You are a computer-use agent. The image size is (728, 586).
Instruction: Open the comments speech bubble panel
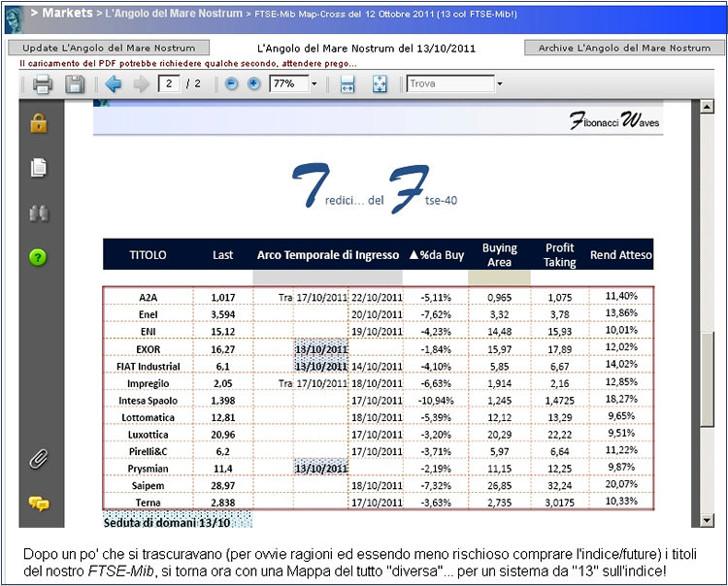39,504
